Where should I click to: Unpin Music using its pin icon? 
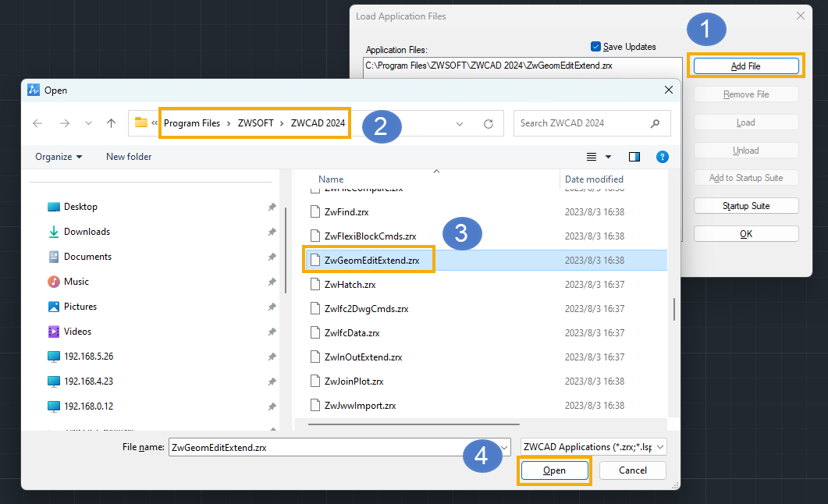coord(272,282)
